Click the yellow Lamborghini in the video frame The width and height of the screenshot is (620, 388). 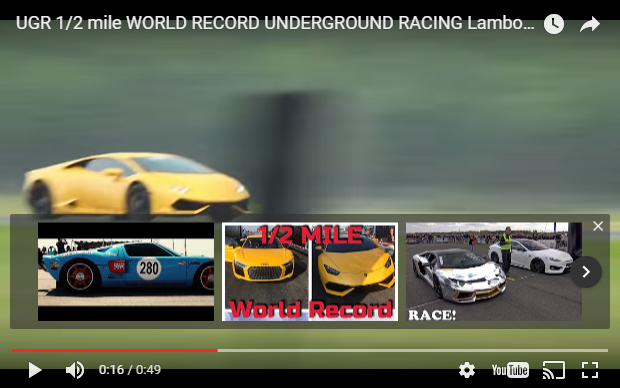136,185
